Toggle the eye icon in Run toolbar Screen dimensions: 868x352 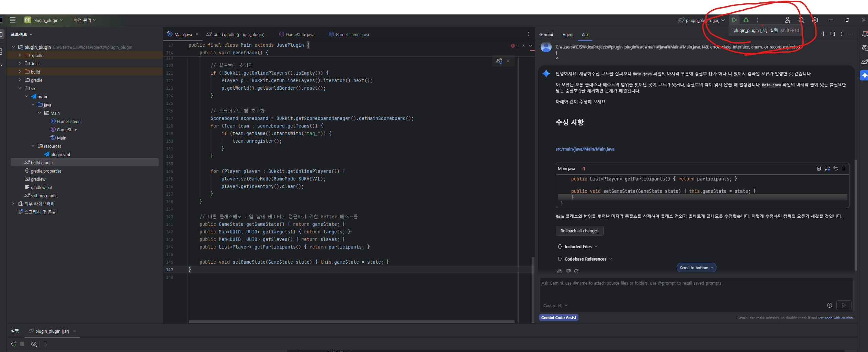click(34, 344)
